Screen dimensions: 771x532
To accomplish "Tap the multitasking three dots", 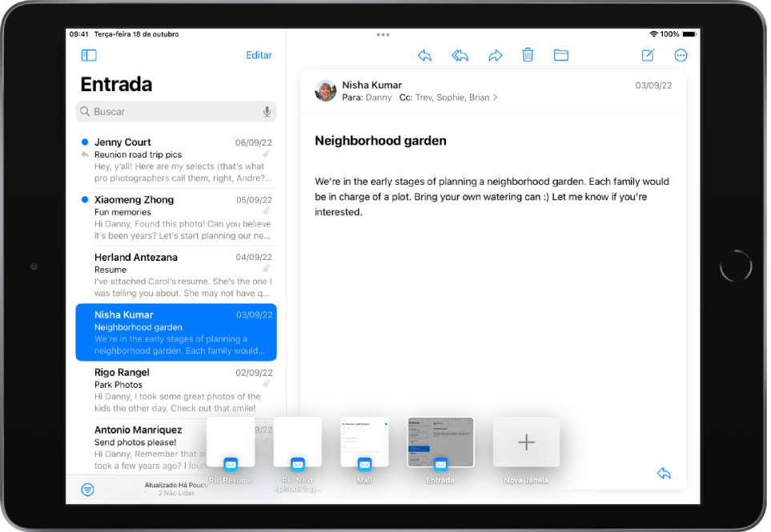I will pos(383,34).
